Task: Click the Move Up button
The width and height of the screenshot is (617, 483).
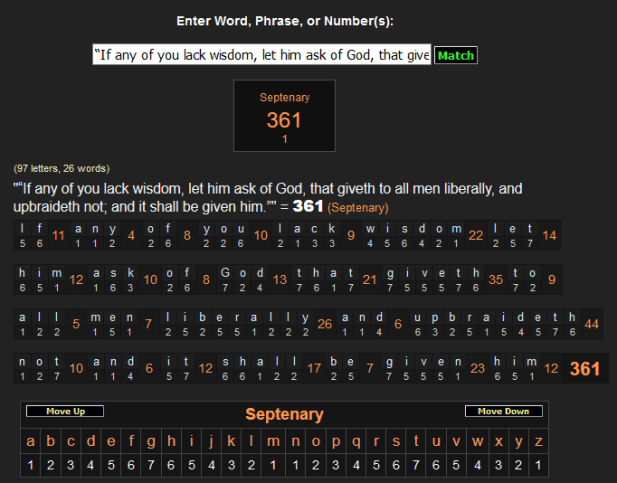Action: (65, 411)
